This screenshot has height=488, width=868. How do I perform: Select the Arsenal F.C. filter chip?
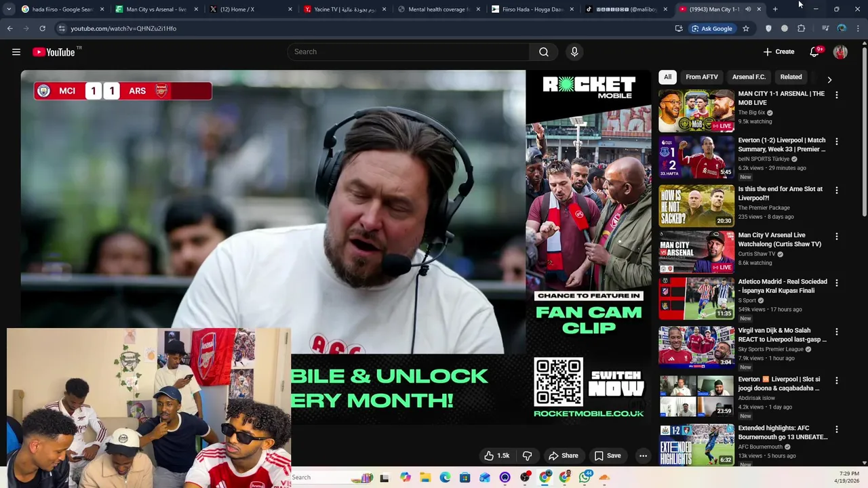tap(749, 77)
